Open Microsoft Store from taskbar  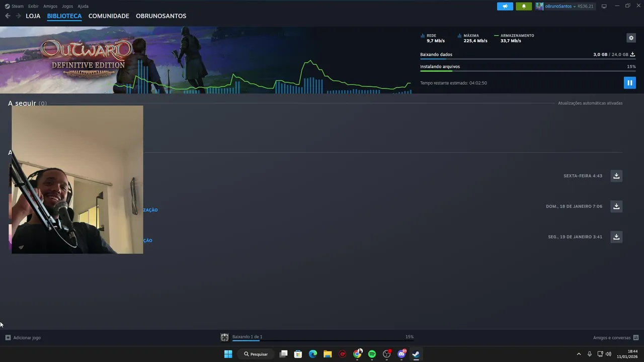point(298,354)
